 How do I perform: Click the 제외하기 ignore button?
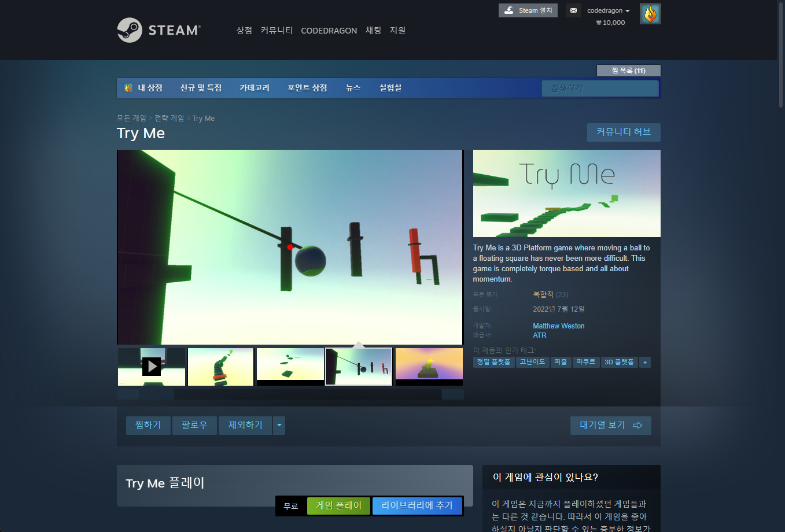click(245, 425)
